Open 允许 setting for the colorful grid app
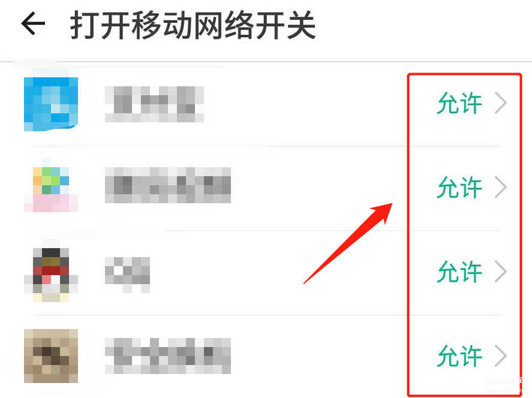 (x=459, y=187)
